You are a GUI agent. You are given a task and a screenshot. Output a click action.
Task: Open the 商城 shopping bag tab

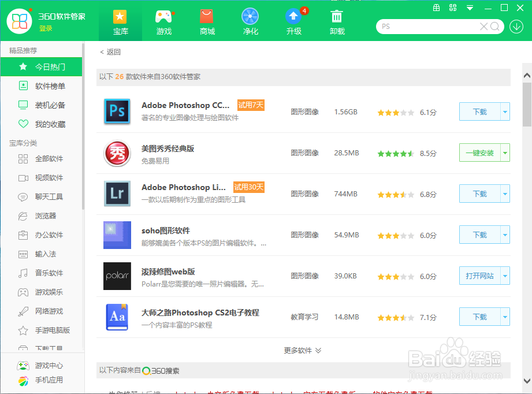[207, 23]
